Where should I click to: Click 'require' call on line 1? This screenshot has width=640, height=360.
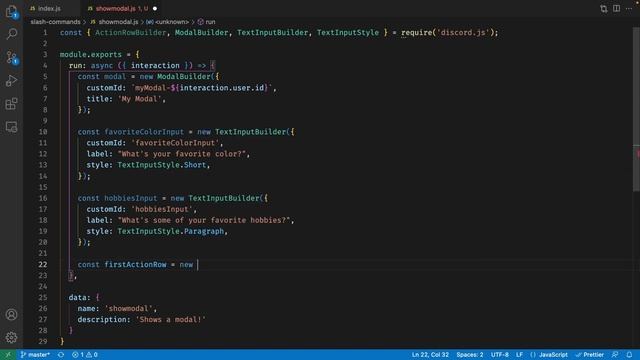416,33
